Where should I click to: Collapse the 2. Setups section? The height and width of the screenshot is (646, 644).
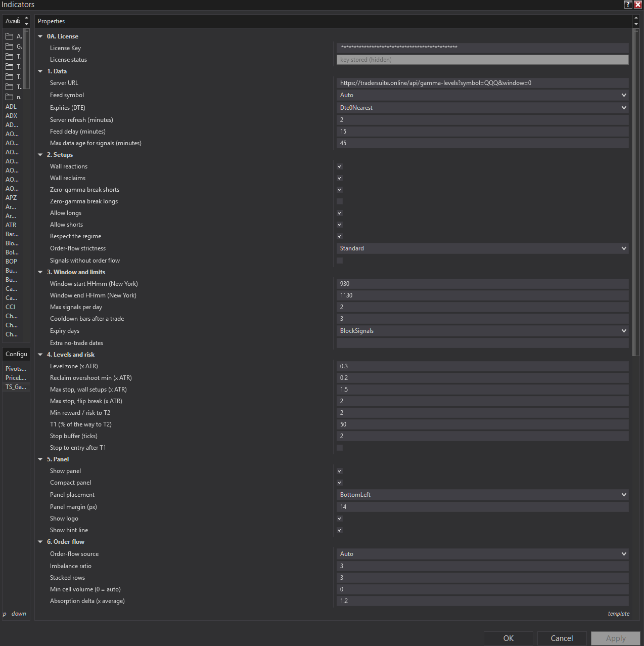click(x=40, y=155)
